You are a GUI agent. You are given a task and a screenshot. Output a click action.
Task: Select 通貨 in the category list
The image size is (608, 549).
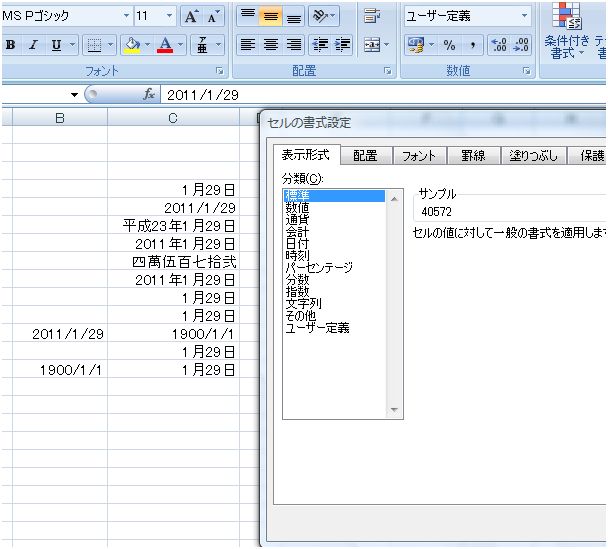334,220
